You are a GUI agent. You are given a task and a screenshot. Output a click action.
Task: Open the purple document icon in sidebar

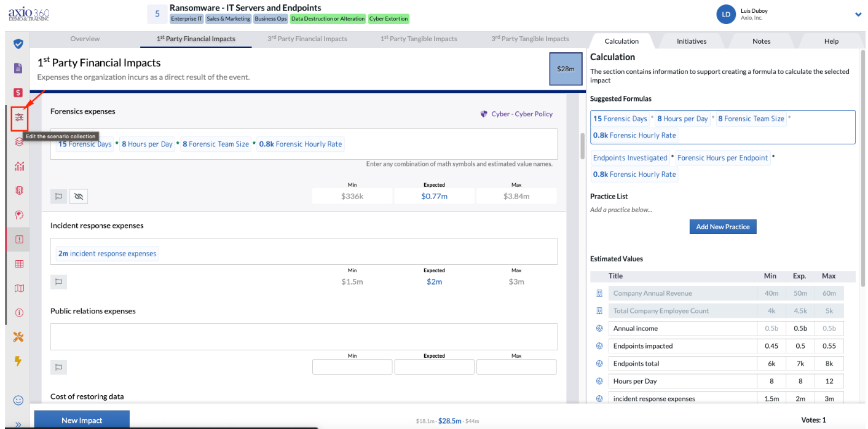click(x=18, y=68)
